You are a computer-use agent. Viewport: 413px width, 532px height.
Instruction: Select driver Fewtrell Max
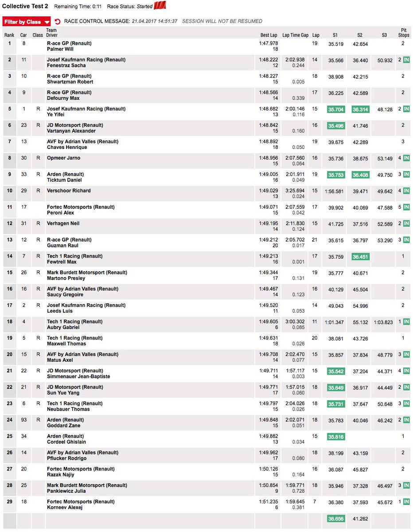pos(62,262)
